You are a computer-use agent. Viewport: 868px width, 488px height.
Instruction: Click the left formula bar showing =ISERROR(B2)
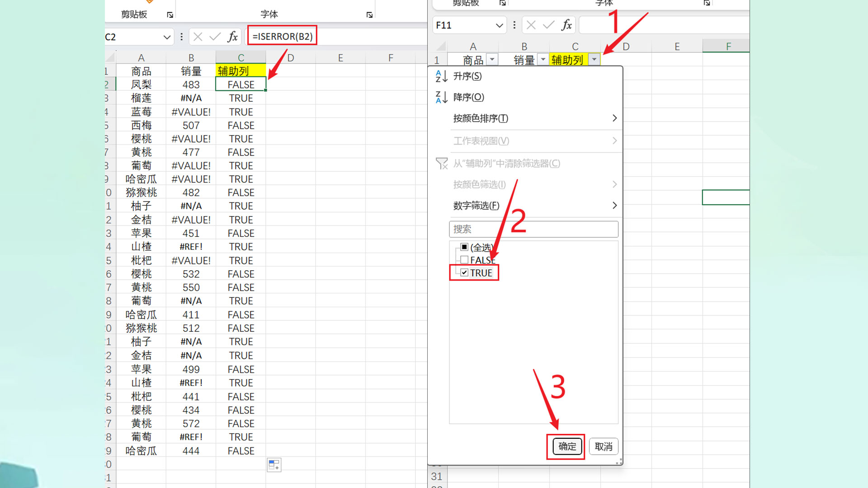pos(337,37)
